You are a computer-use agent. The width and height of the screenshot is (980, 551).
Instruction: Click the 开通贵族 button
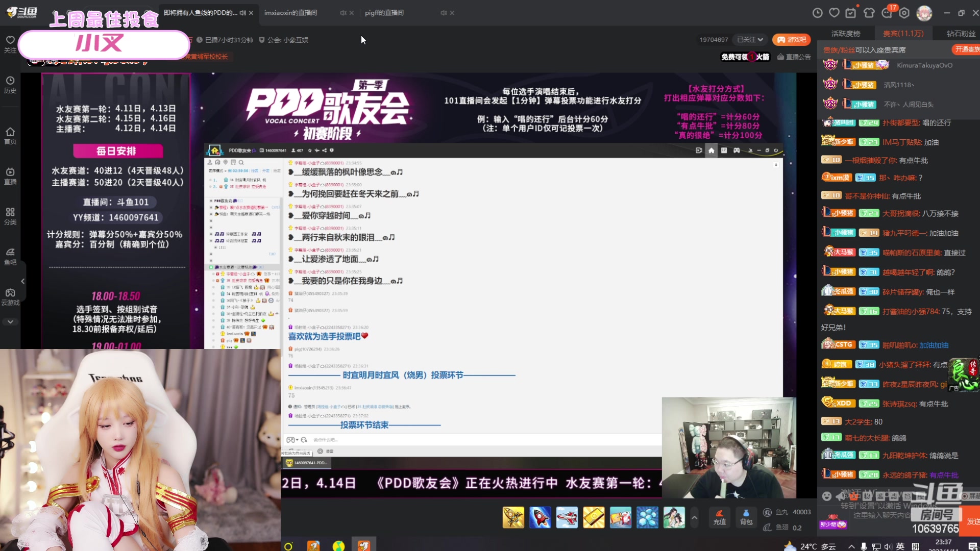click(966, 49)
